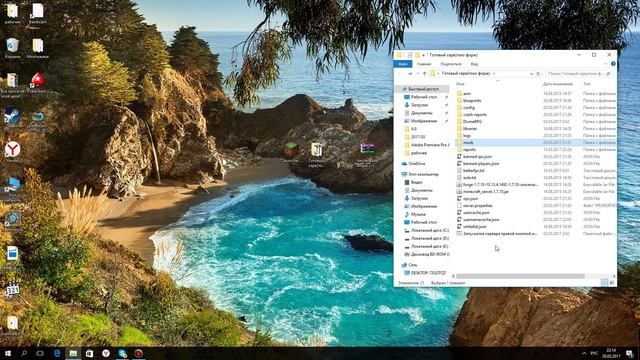640x360 pixels.
Task: Switch to large icons view in status bar
Action: click(612, 282)
